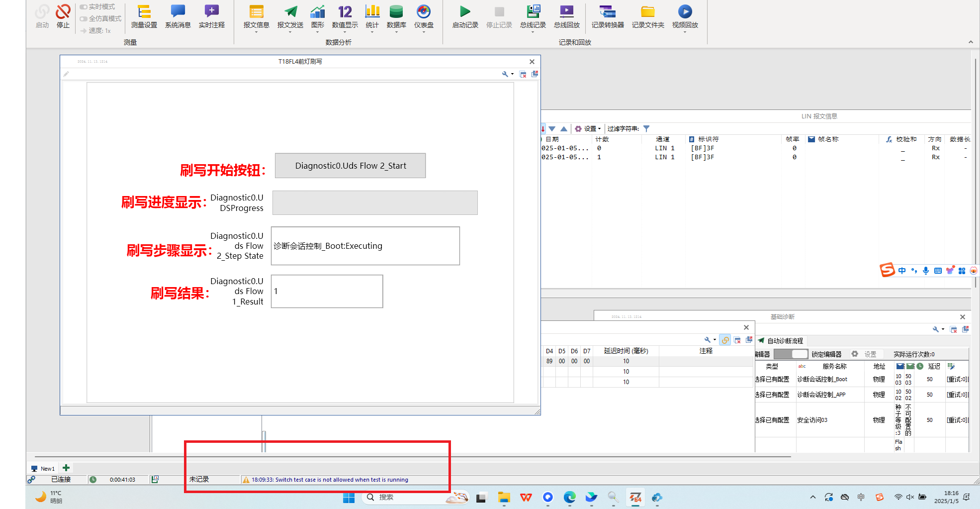Open the 图形 (graphics) chart icon
The width and height of the screenshot is (980, 509).
click(x=317, y=11)
